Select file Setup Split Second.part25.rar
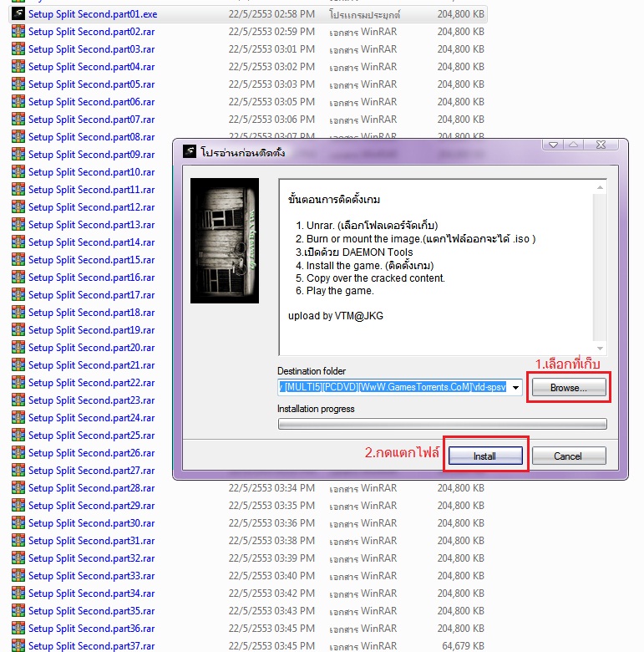644x652 pixels. pyautogui.click(x=91, y=436)
